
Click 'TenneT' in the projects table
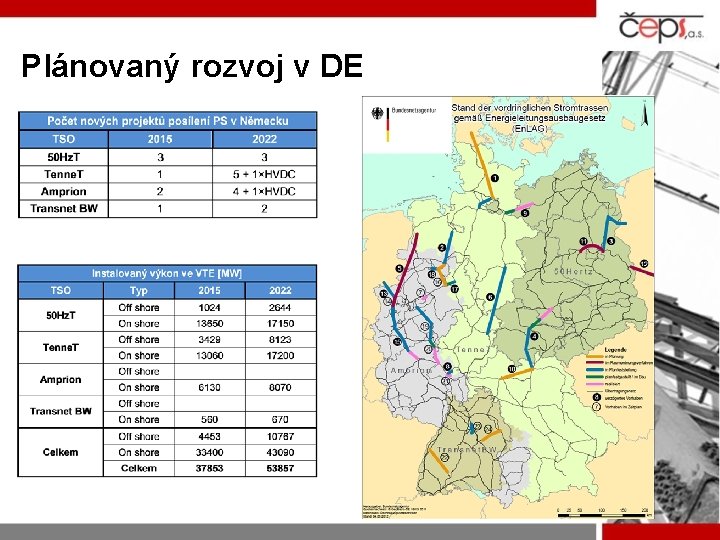click(x=64, y=174)
